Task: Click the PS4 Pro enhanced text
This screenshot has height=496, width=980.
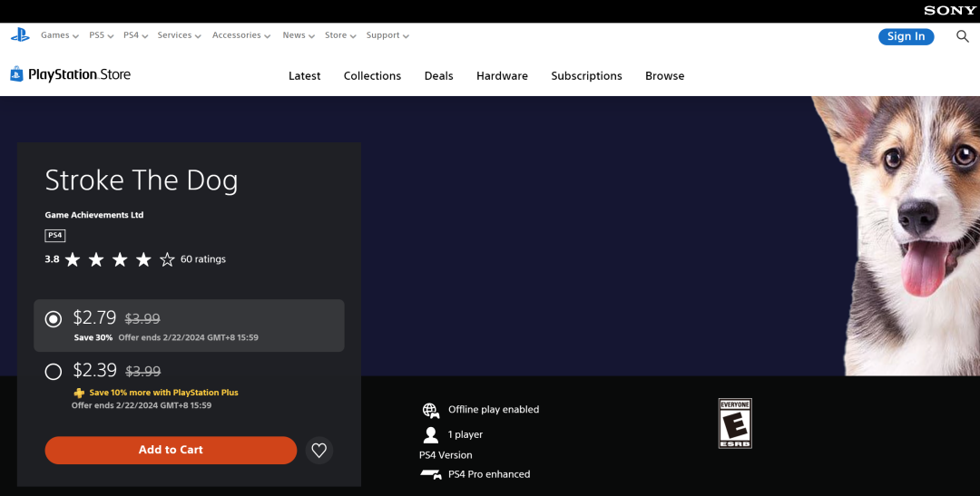Action: (489, 474)
